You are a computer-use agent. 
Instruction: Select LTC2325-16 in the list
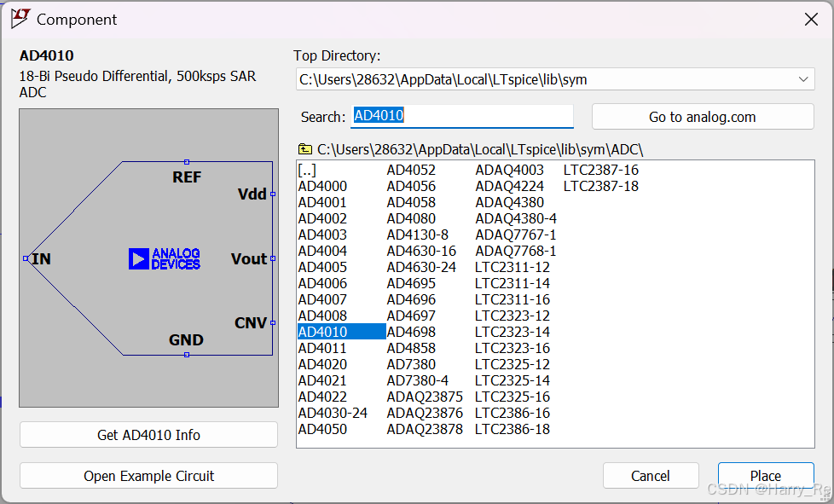tap(513, 397)
